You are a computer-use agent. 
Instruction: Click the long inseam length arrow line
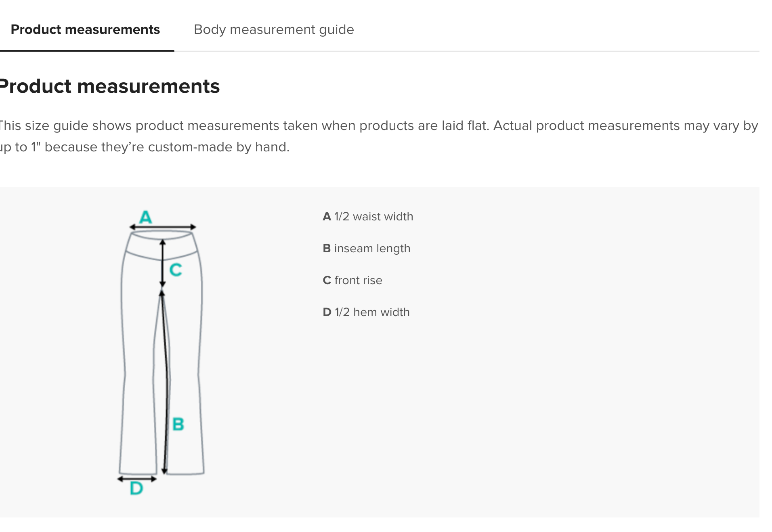click(164, 382)
